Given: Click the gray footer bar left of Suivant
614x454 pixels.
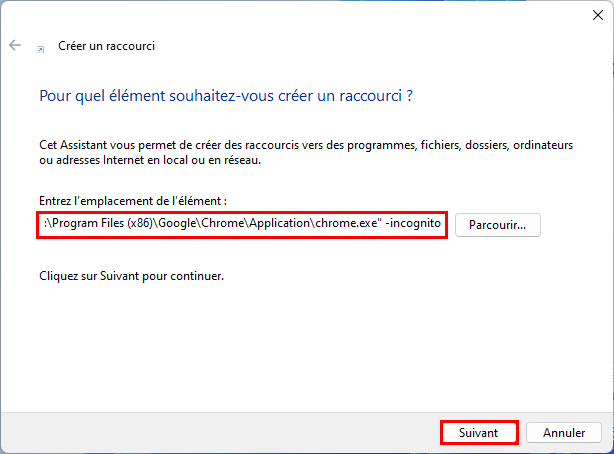Looking at the screenshot, I should 219,432.
